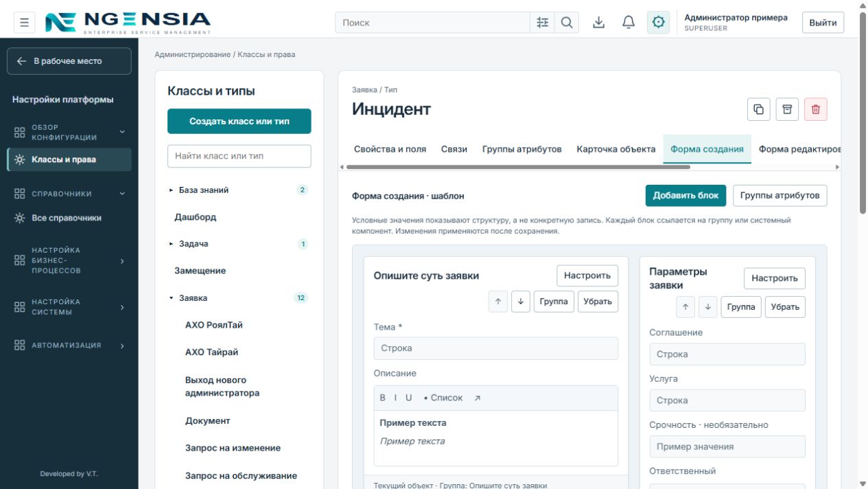Collapse Заявка tree node
The image size is (868, 489).
(x=172, y=298)
